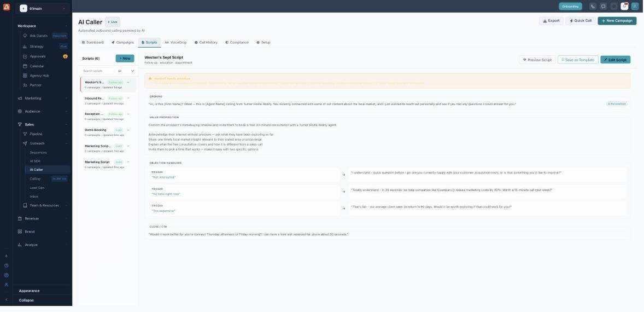The height and width of the screenshot is (312, 644).
Task: Click Appearance at sidebar bottom
Action: [29, 291]
